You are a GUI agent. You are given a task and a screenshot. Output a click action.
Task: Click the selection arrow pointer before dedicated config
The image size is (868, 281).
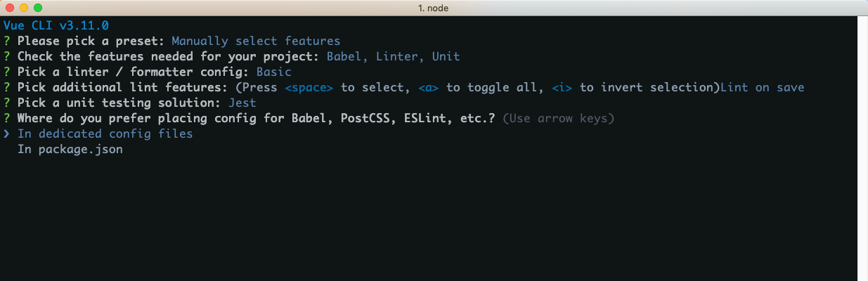click(x=6, y=133)
